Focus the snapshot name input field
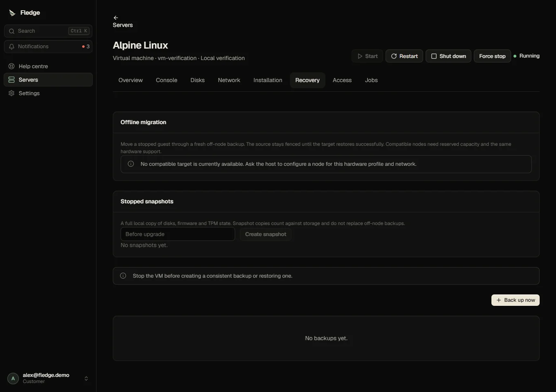Image resolution: width=556 pixels, height=392 pixels. click(x=178, y=234)
